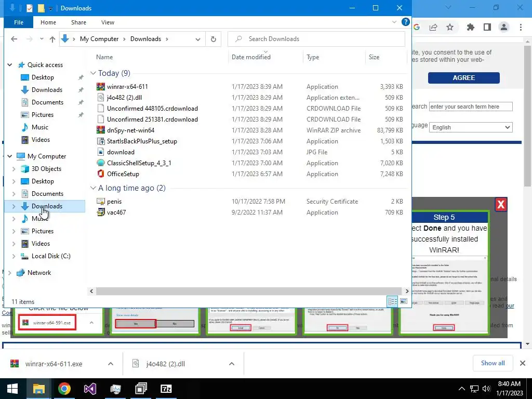The height and width of the screenshot is (399, 532).
Task: Expand the Network tree node
Action: tap(10, 273)
